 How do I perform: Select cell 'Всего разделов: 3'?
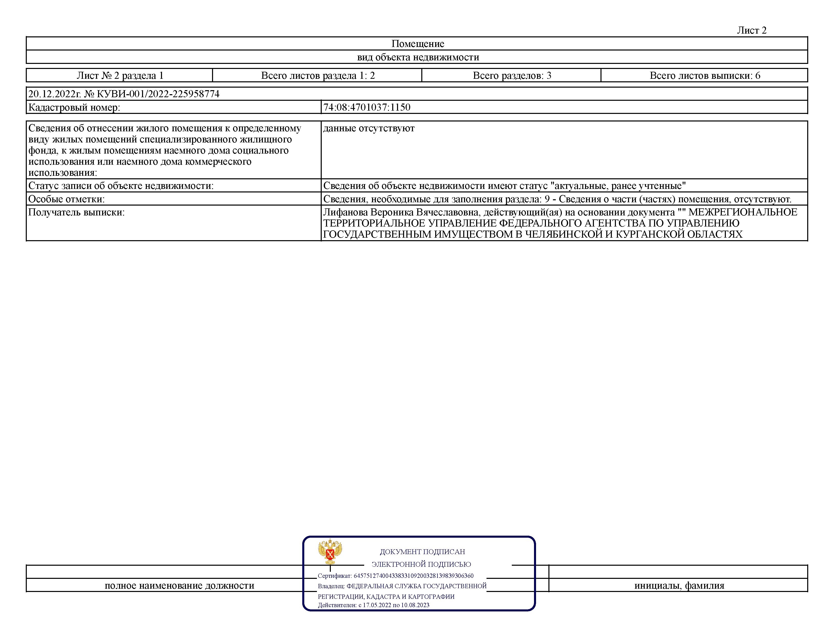tap(512, 75)
